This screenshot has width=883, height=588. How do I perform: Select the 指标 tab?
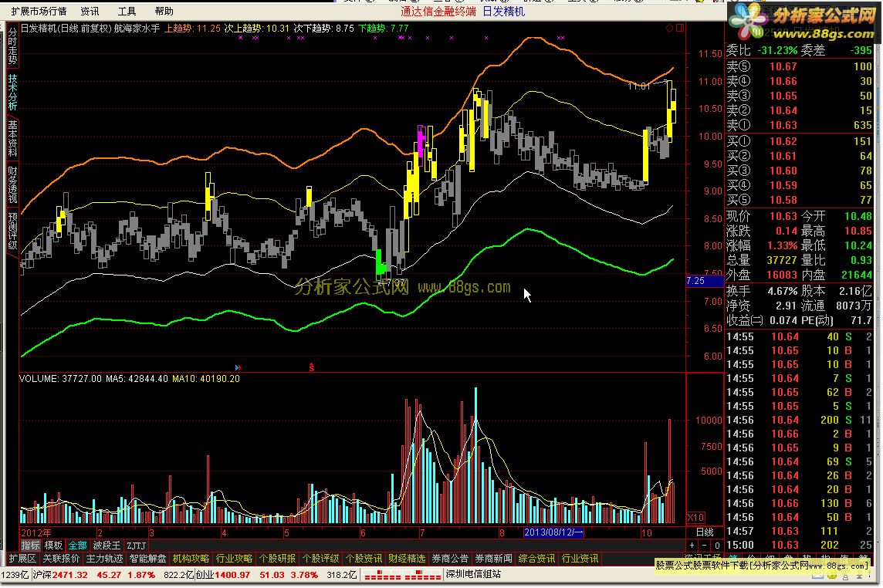(30, 546)
